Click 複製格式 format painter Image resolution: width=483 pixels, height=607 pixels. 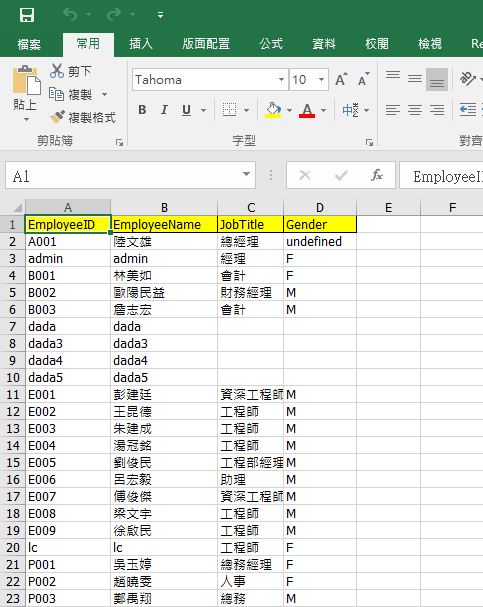[x=82, y=117]
